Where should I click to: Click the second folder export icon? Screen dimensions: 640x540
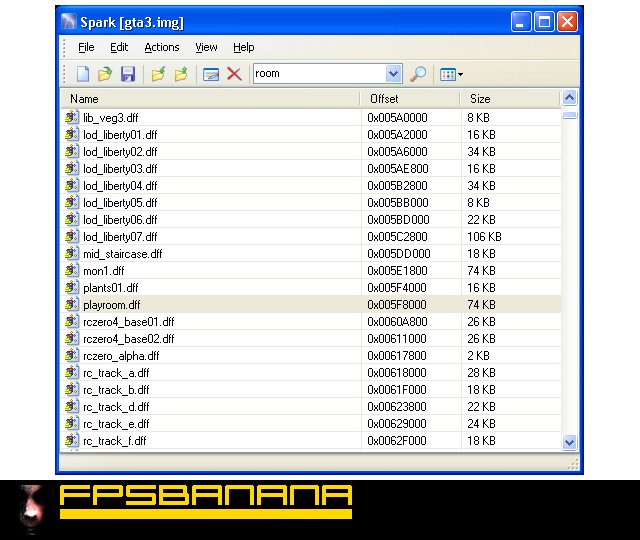click(181, 74)
